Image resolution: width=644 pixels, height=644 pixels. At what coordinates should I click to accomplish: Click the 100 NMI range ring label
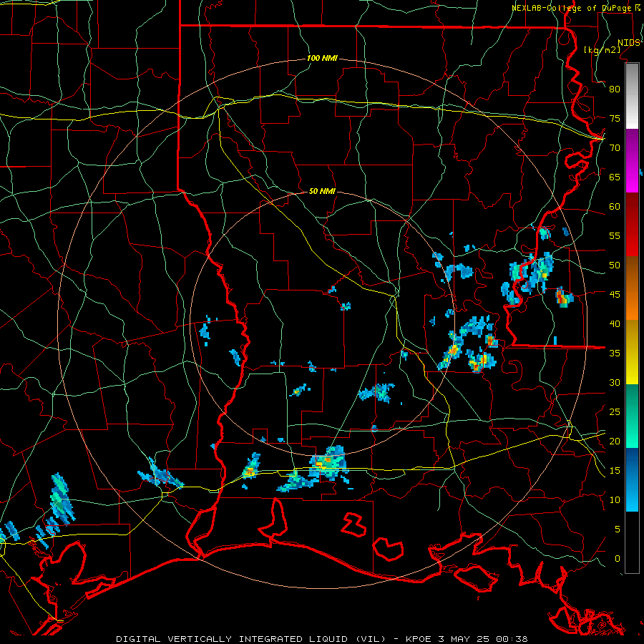click(x=322, y=59)
